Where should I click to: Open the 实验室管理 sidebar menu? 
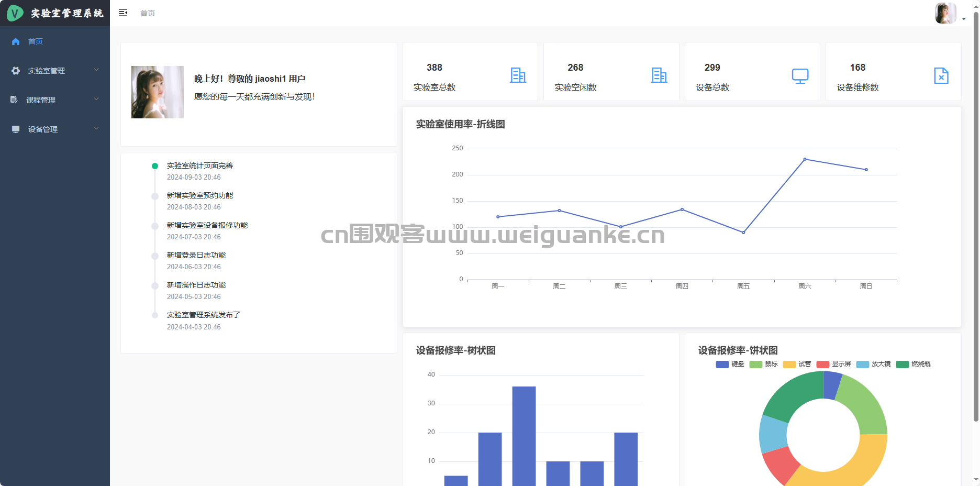55,71
